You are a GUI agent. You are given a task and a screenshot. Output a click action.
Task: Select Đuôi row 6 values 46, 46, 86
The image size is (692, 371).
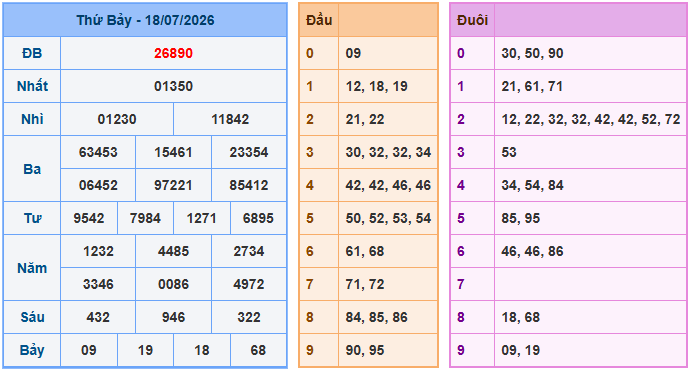pyautogui.click(x=532, y=251)
